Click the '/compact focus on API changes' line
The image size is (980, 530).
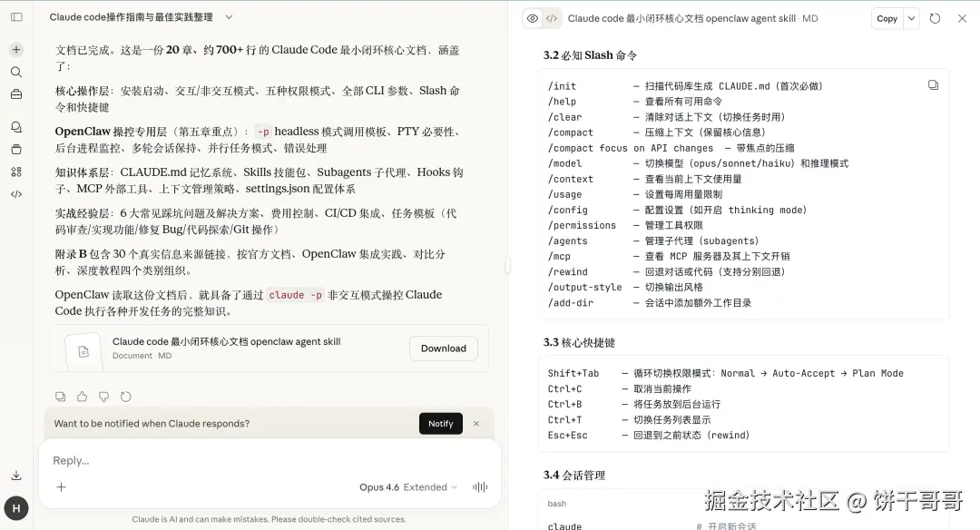[x=671, y=148]
